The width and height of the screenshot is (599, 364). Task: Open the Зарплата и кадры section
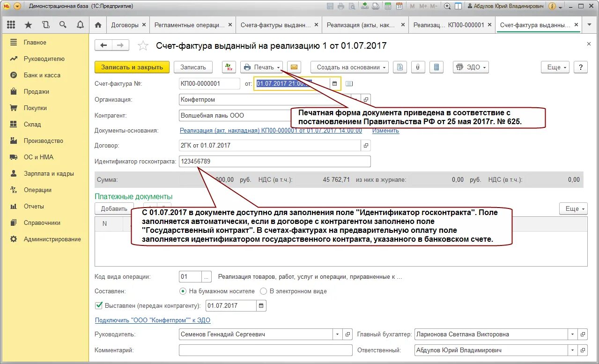[49, 173]
